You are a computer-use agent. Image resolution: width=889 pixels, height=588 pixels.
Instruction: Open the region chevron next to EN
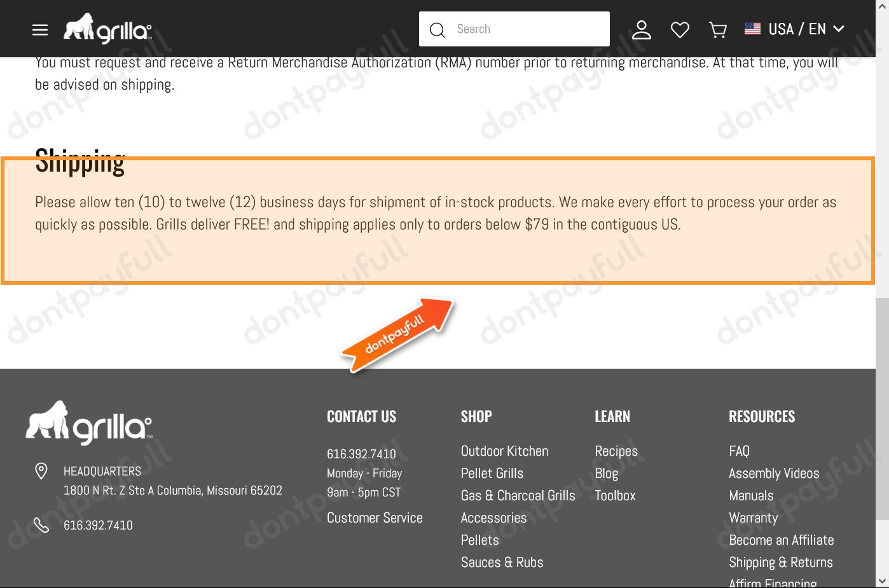[x=839, y=29]
